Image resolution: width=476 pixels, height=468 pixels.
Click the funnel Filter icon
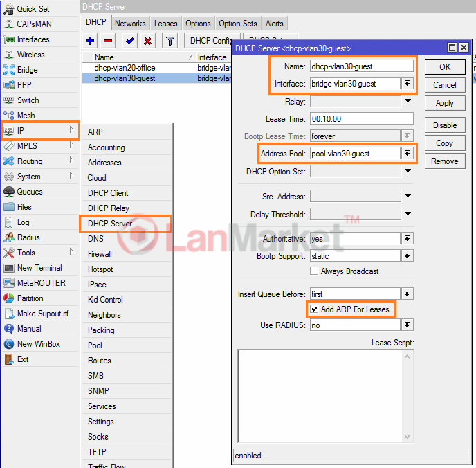click(169, 41)
